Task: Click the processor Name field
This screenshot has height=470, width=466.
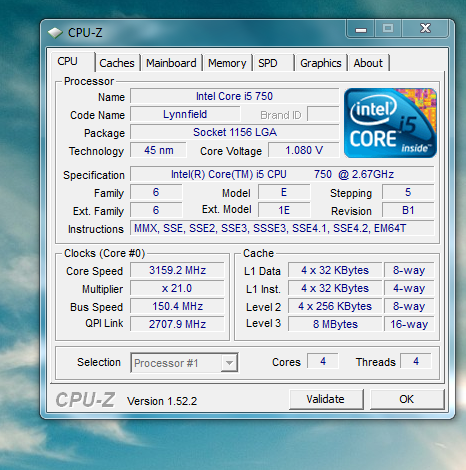Action: [x=234, y=96]
